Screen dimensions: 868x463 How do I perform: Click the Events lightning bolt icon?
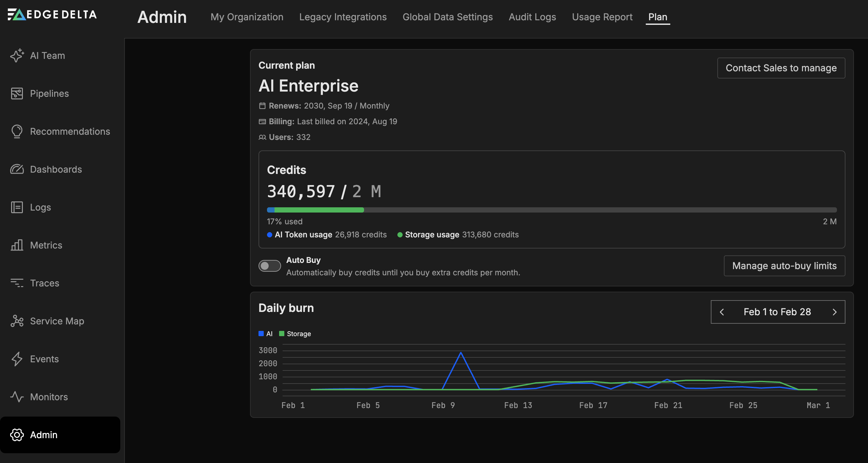tap(17, 359)
